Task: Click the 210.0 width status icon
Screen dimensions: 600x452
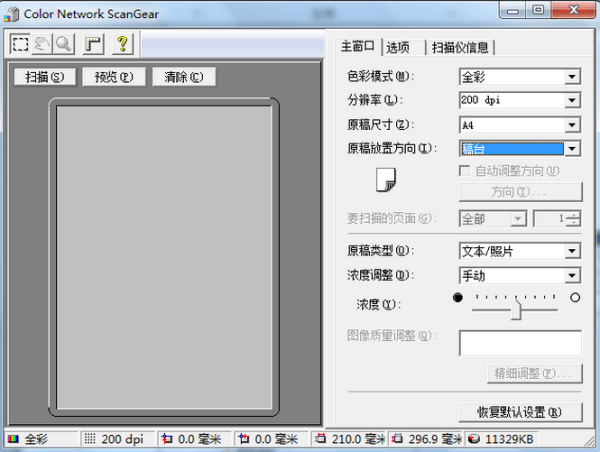Action: click(x=320, y=439)
